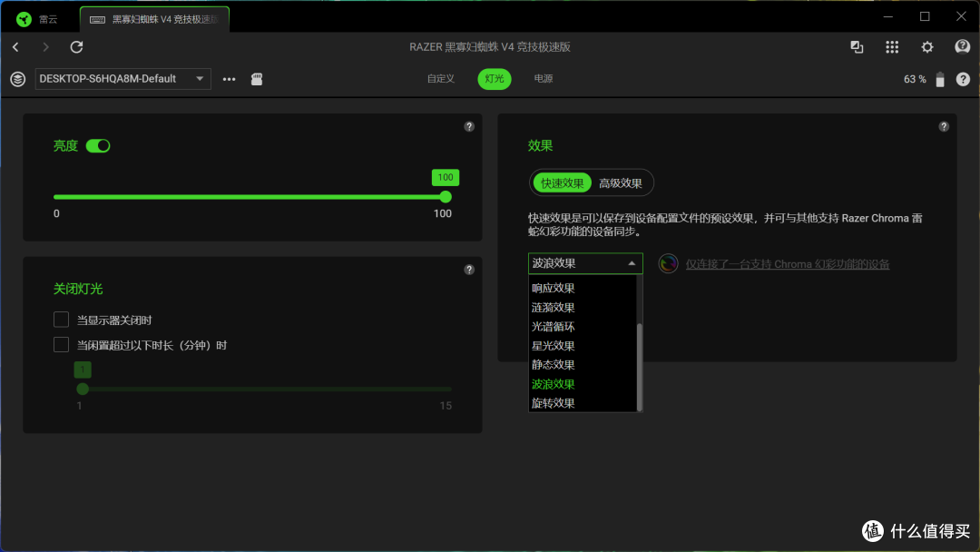Switch to 电源 tab
The width and height of the screenshot is (980, 552).
click(544, 79)
